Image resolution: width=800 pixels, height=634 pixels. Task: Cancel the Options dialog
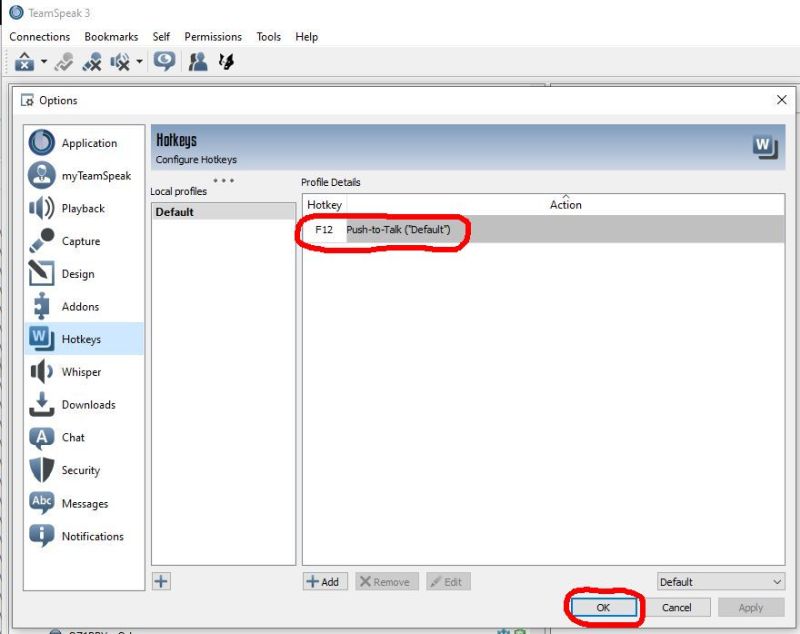677,607
